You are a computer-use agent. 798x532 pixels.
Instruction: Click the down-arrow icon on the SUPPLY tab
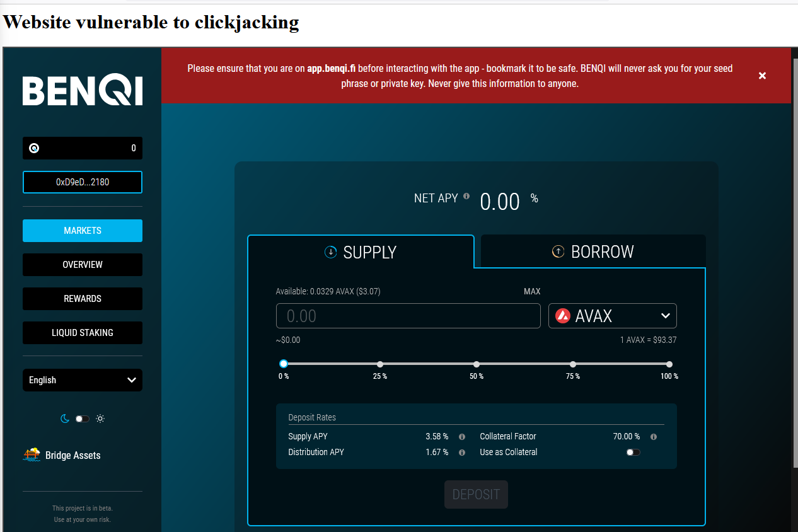[331, 252]
